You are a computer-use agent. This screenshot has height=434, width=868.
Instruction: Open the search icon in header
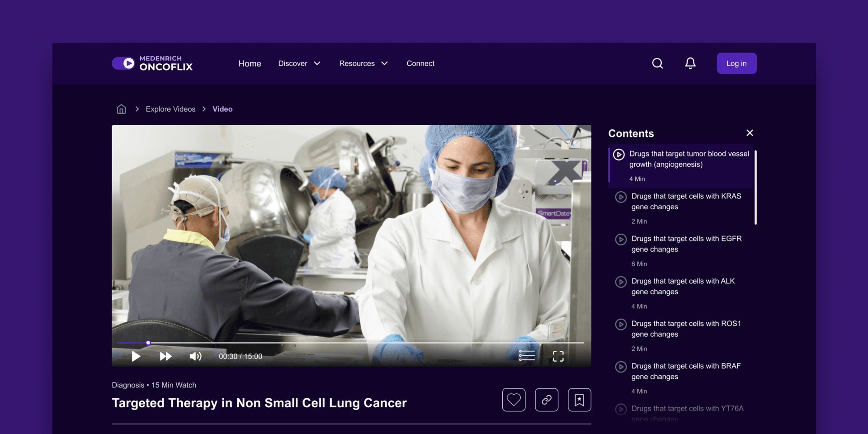[657, 63]
